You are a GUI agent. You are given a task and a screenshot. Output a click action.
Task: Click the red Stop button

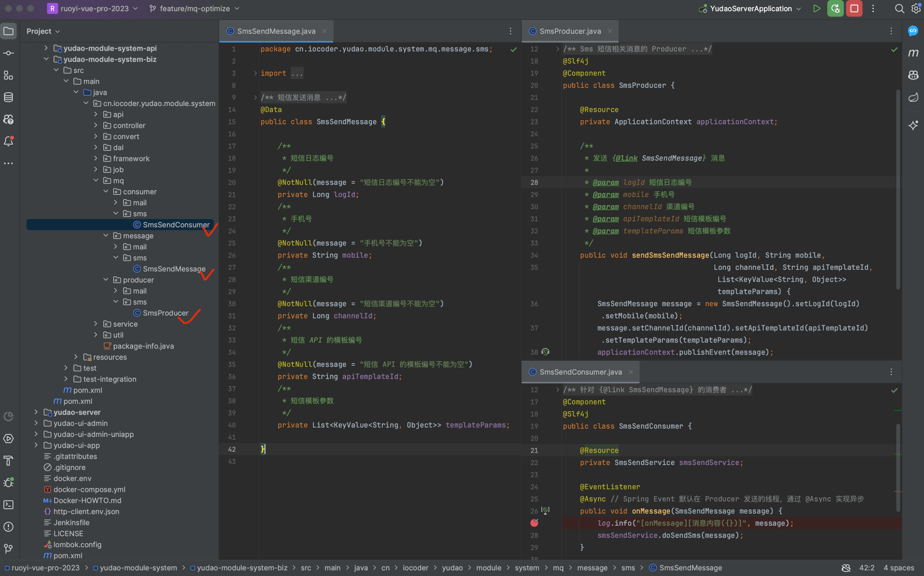[x=854, y=9]
